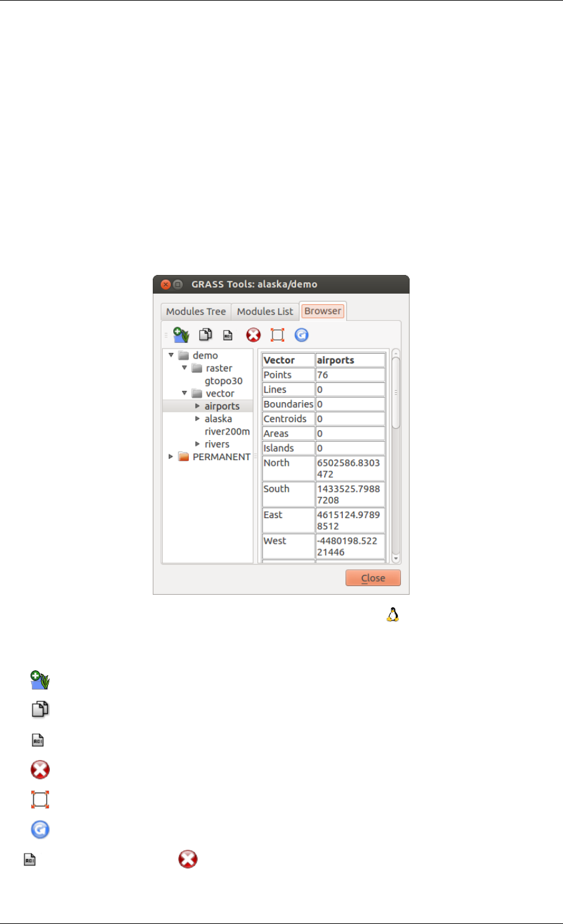Switch to the Modules Tree tab
Viewport: 563px width, 924px height.
pyautogui.click(x=196, y=311)
